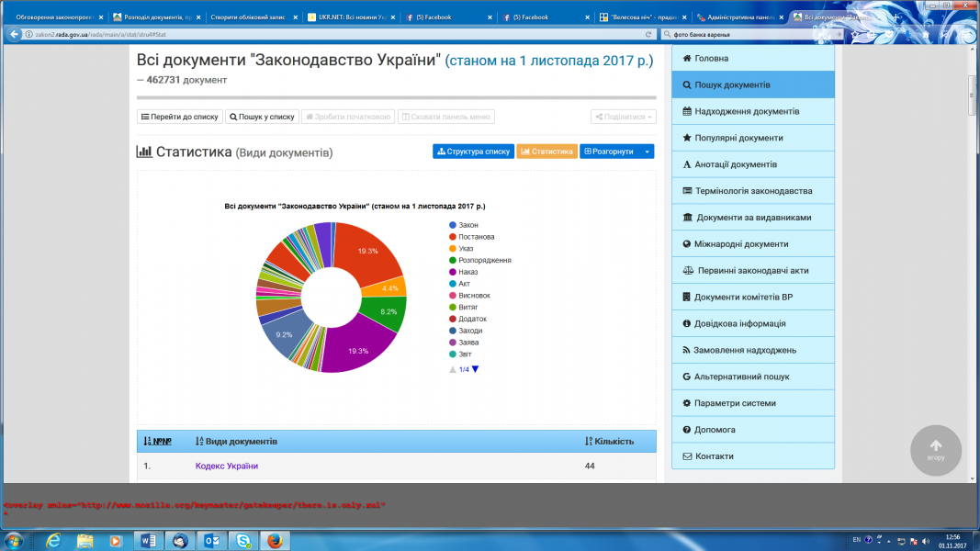
Task: Expand the dropdown arrow next to Розгорнути
Action: [647, 152]
